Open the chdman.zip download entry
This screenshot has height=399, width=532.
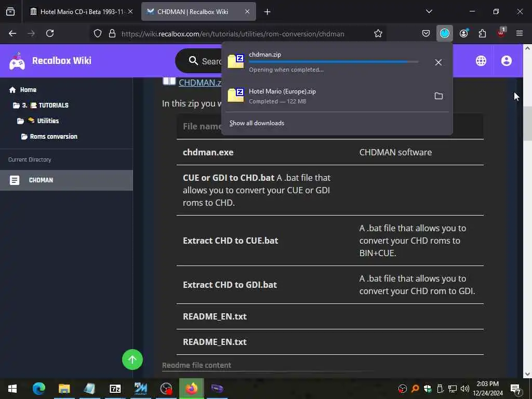tap(326, 62)
